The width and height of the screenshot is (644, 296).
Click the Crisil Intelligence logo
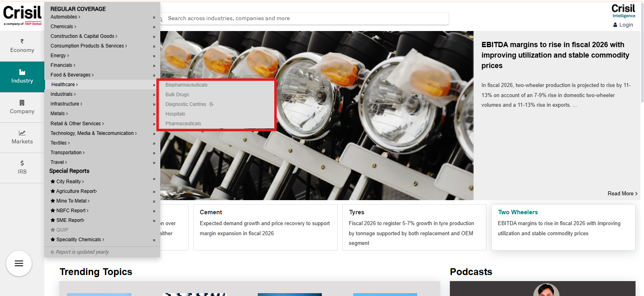623,11
